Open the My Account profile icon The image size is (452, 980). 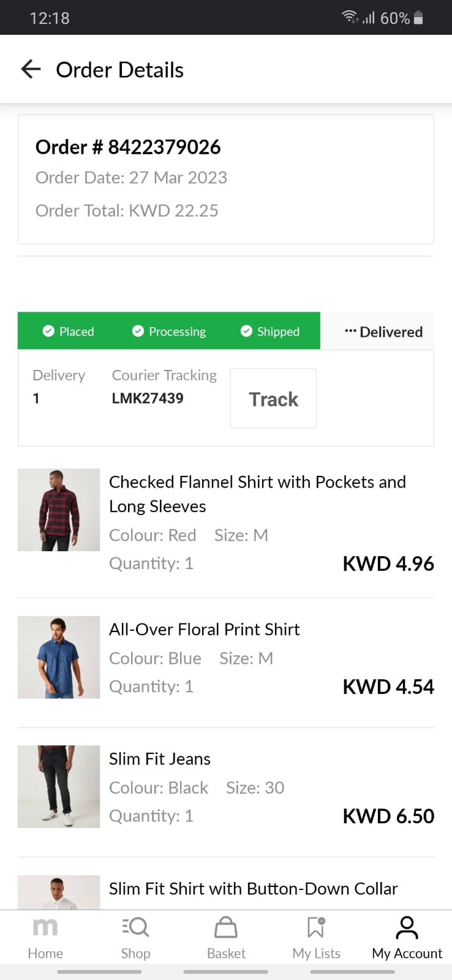click(x=407, y=927)
